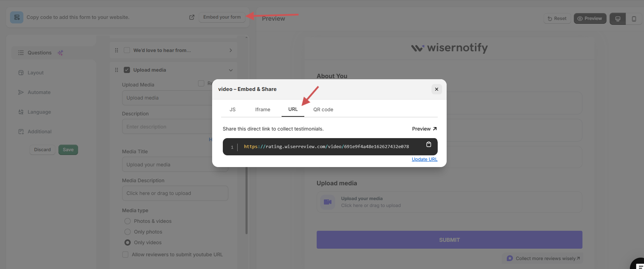This screenshot has height=269, width=644.
Task: Click the video camera upload icon
Action: pos(328,202)
